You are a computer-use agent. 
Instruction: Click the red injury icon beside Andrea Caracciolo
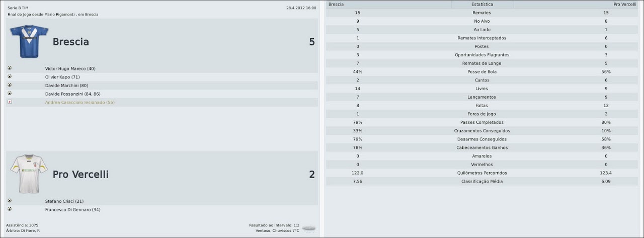(10, 102)
